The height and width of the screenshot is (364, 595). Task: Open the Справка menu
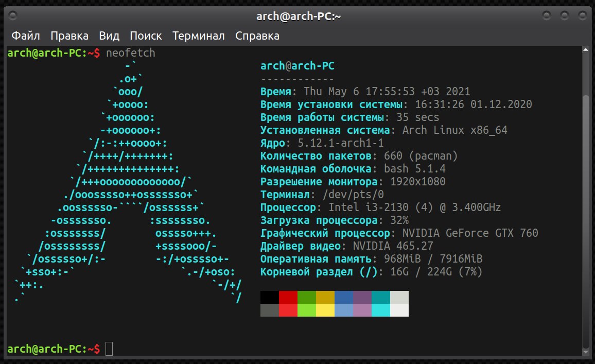tap(257, 36)
